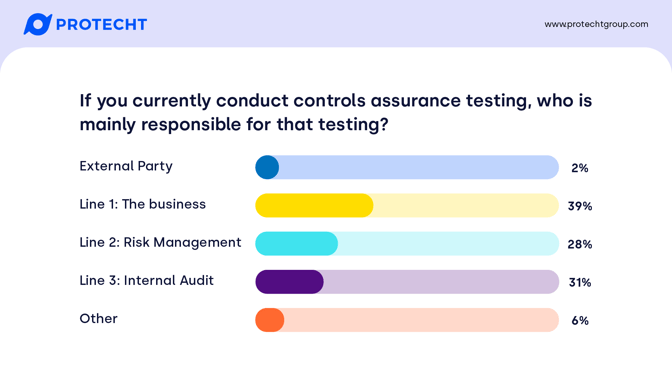672x378 pixels.
Task: Click the 39% value label
Action: coord(580,206)
